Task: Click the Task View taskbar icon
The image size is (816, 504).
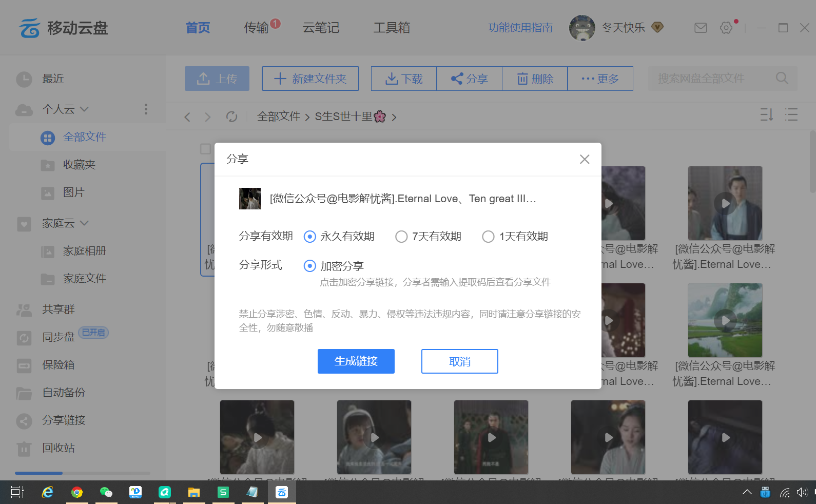Action: coord(17,493)
